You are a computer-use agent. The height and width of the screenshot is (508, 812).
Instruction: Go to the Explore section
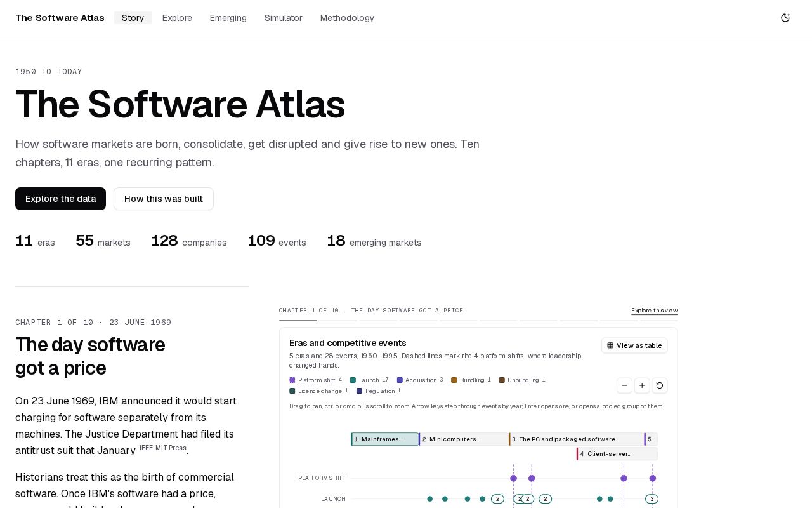177,18
